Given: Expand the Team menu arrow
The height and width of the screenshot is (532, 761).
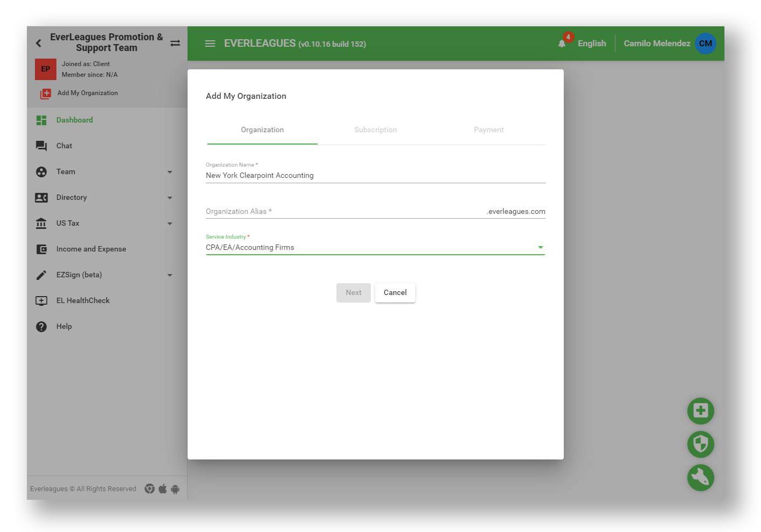Looking at the screenshot, I should [170, 172].
